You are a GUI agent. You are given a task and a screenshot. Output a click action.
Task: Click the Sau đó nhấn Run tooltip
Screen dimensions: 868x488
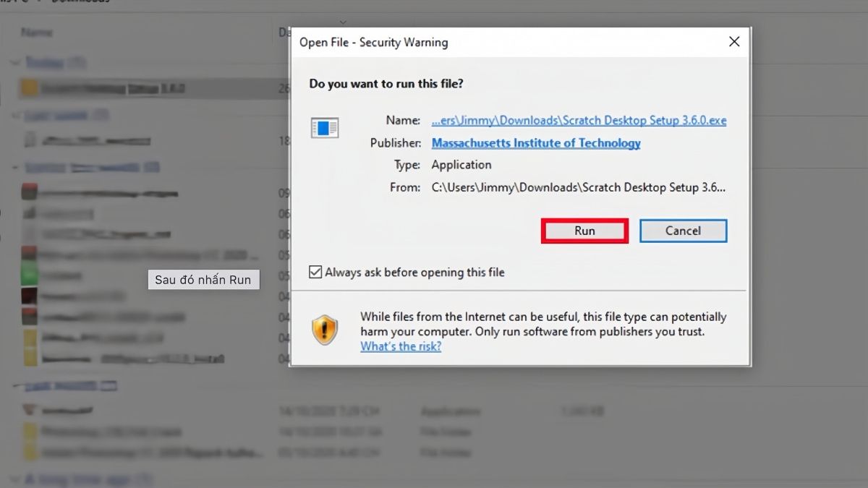[203, 280]
